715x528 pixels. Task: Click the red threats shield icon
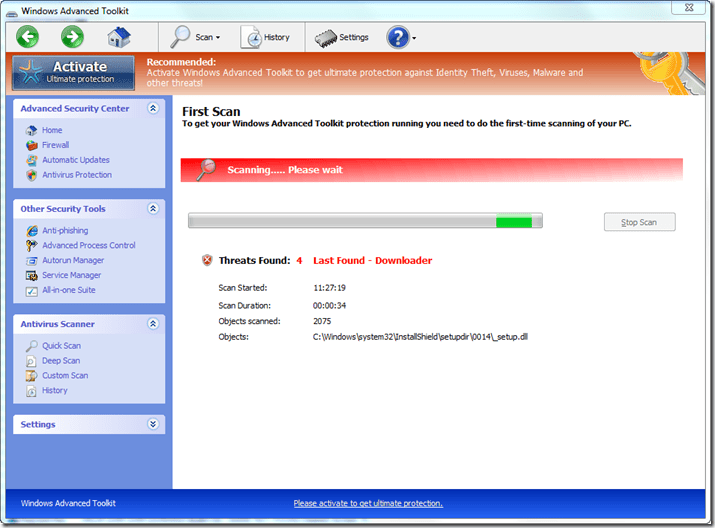(207, 260)
